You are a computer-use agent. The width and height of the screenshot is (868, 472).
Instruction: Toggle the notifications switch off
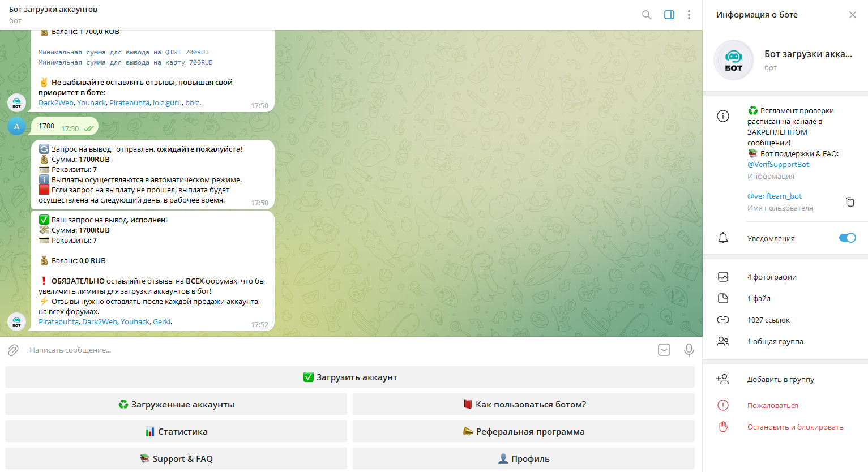847,238
